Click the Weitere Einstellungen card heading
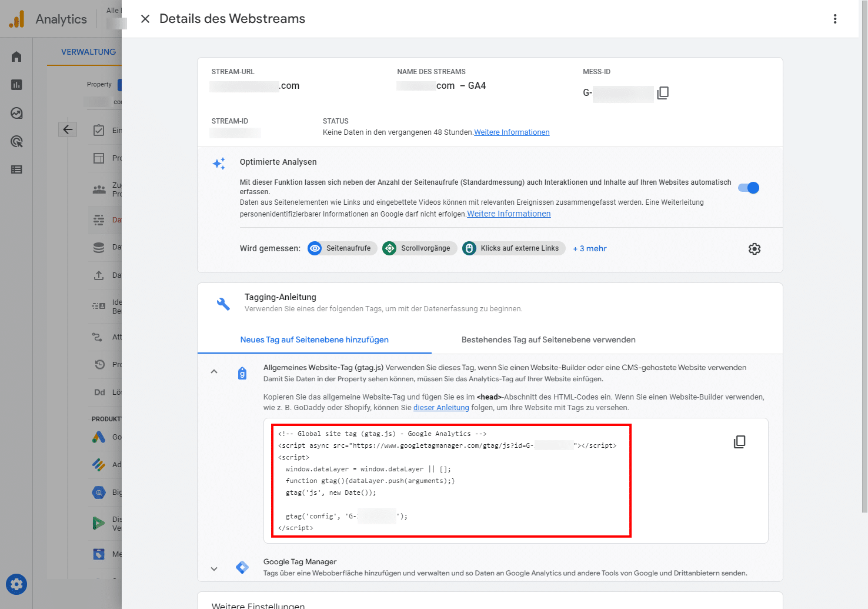868x609 pixels. tap(258, 605)
